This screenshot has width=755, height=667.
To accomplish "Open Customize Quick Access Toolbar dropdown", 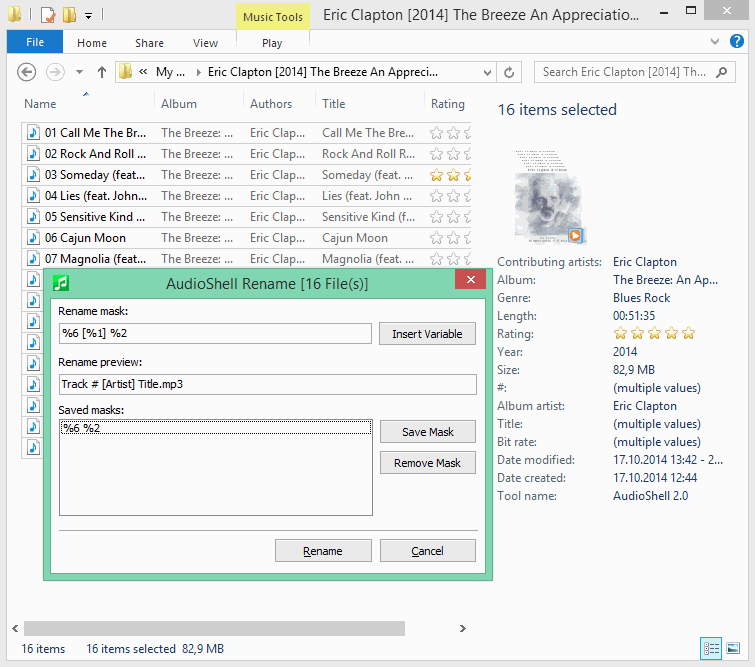I will 88,16.
